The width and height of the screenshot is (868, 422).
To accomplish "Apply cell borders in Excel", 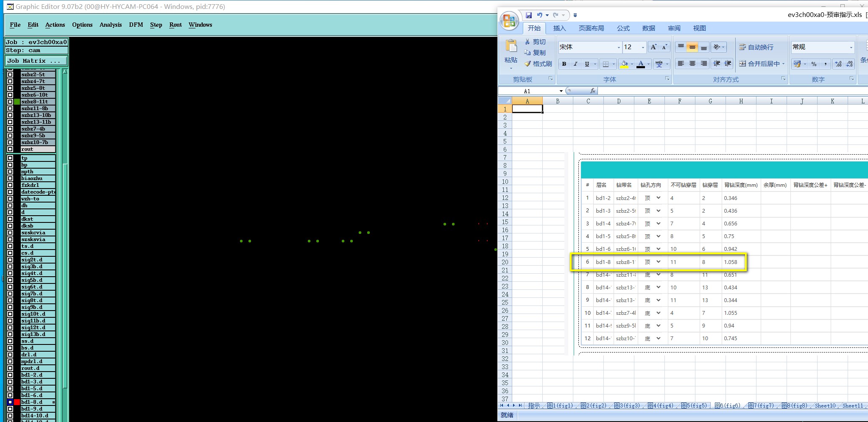I will (606, 64).
